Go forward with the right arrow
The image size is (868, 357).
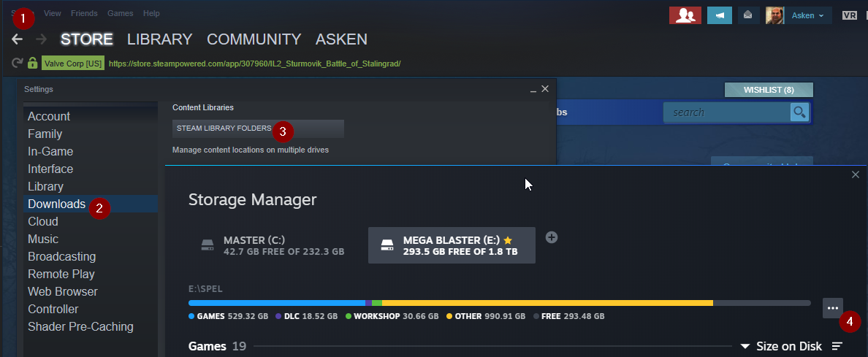click(41, 39)
